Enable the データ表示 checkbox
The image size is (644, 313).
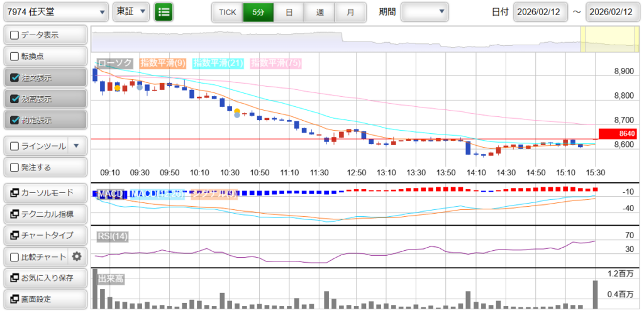pyautogui.click(x=15, y=36)
